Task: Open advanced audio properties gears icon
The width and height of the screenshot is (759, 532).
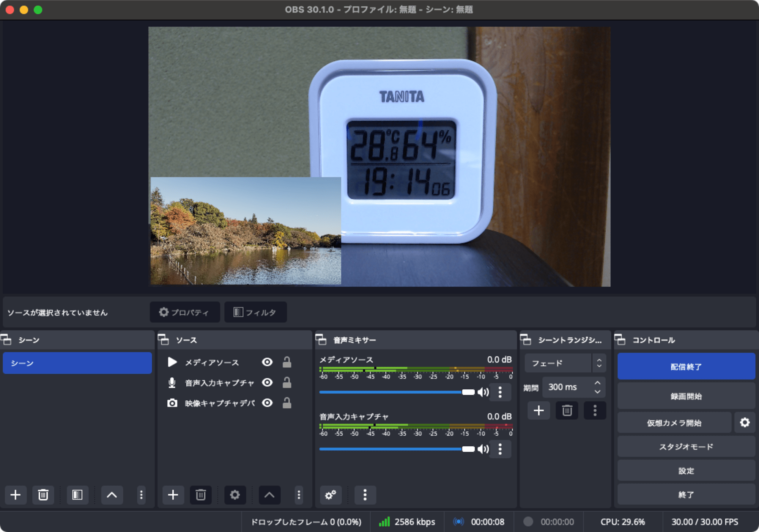Action: 331,495
